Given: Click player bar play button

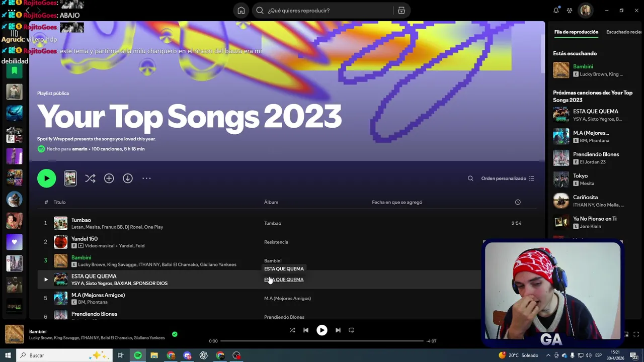Looking at the screenshot, I should click(322, 330).
